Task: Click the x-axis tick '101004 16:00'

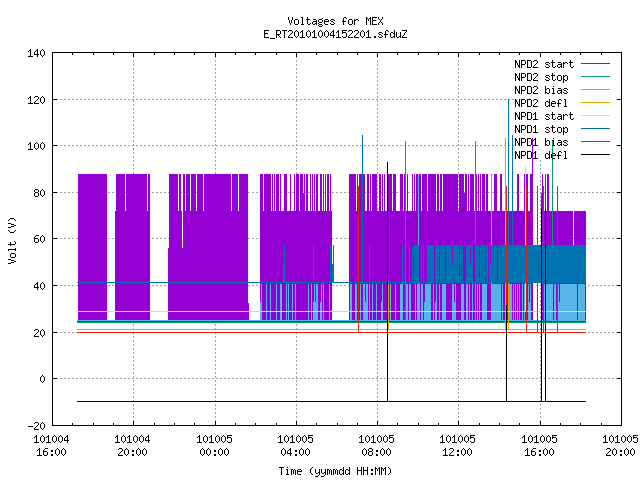Action: pyautogui.click(x=51, y=446)
